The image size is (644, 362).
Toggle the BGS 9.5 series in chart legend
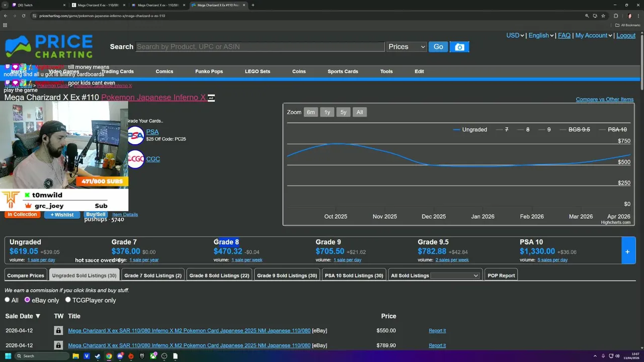point(575,130)
